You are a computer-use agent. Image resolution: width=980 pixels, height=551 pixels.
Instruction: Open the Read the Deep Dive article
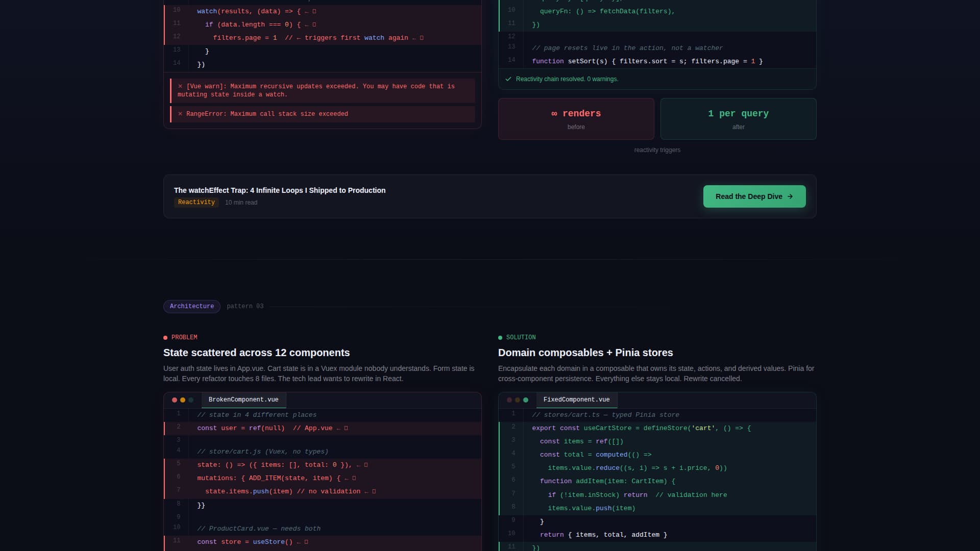coord(754,196)
